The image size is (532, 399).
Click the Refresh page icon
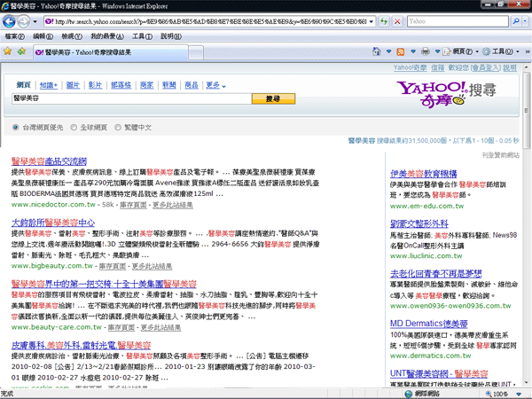[x=384, y=21]
